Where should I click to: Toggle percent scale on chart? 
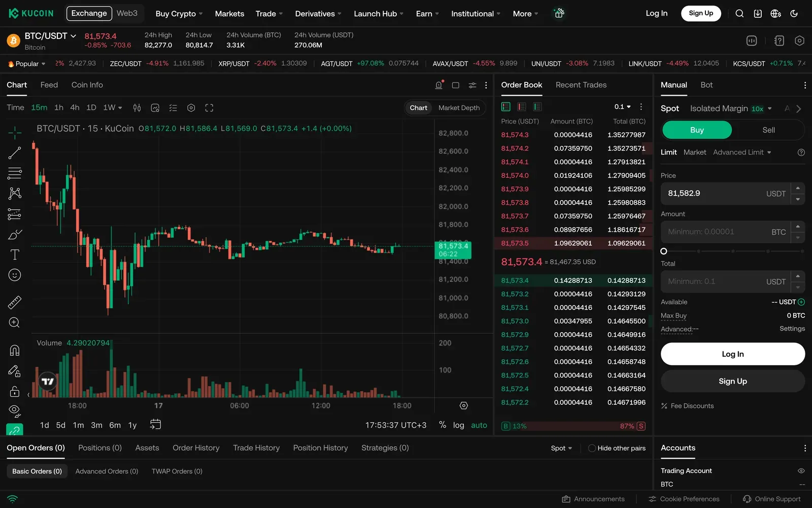pos(443,425)
